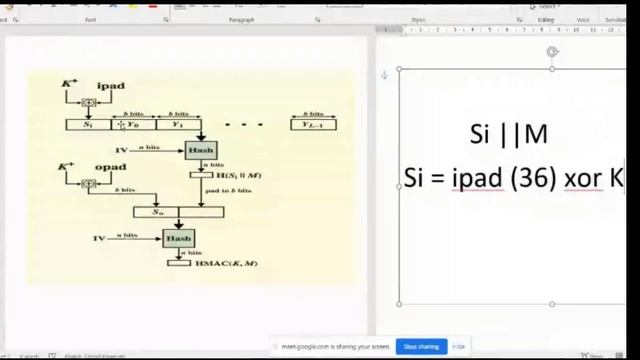Click the left-middle sizing handle of text box
The width and height of the screenshot is (640, 360).
point(399,187)
